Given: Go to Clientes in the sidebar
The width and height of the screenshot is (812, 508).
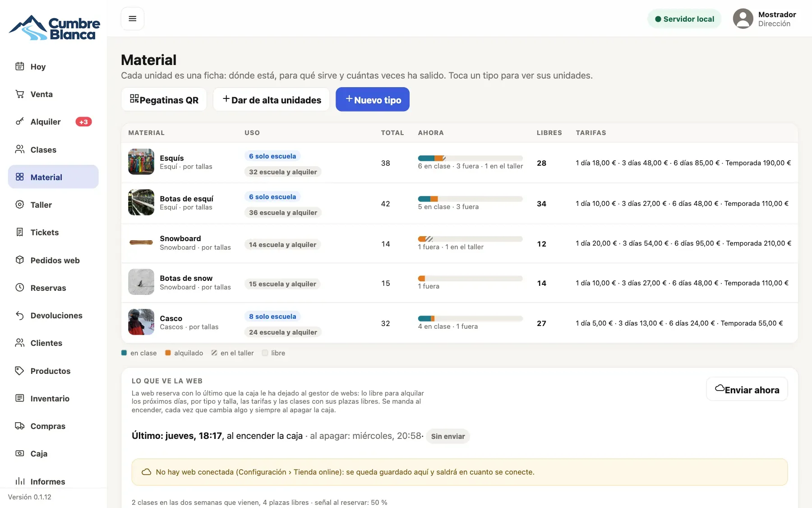Looking at the screenshot, I should pyautogui.click(x=53, y=343).
